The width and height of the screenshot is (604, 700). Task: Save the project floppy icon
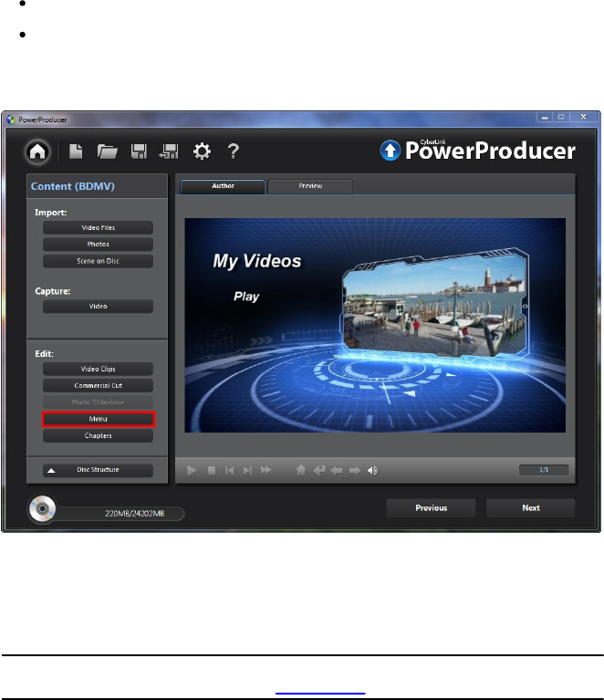click(x=139, y=151)
